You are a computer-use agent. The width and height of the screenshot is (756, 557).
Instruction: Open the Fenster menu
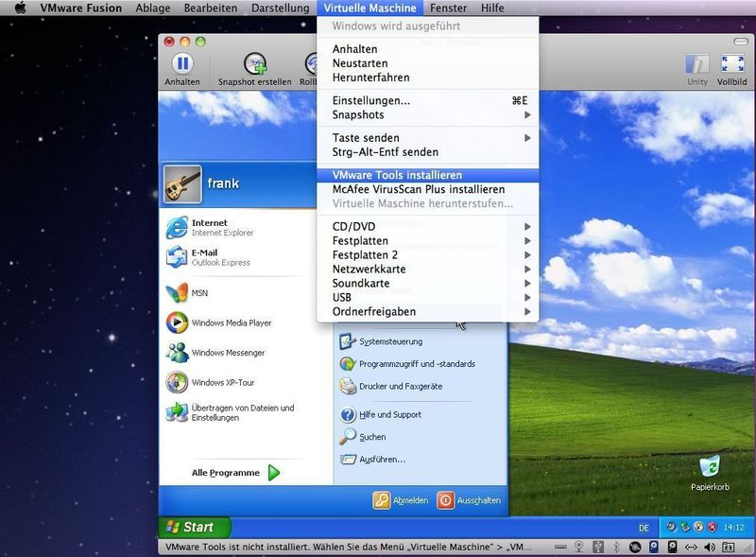(448, 9)
